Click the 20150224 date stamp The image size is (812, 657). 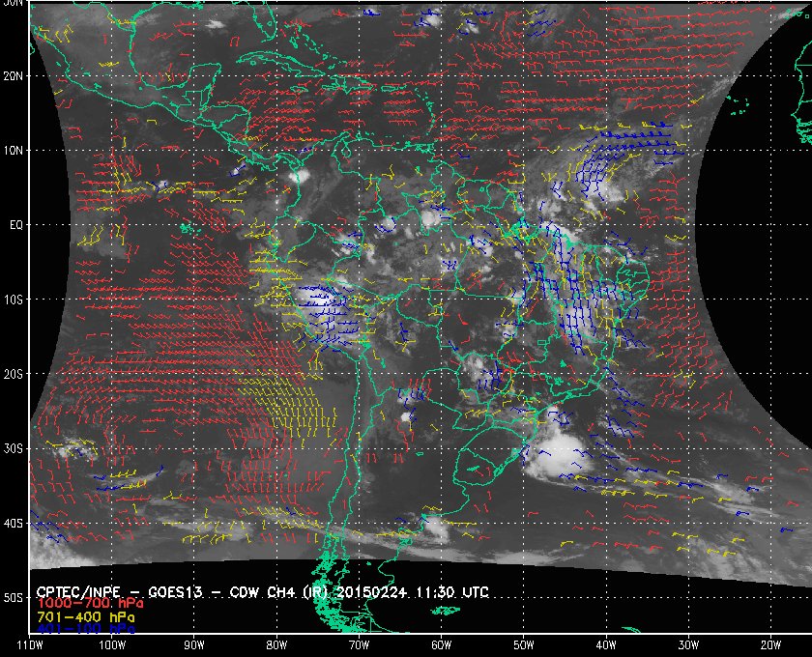[x=373, y=592]
